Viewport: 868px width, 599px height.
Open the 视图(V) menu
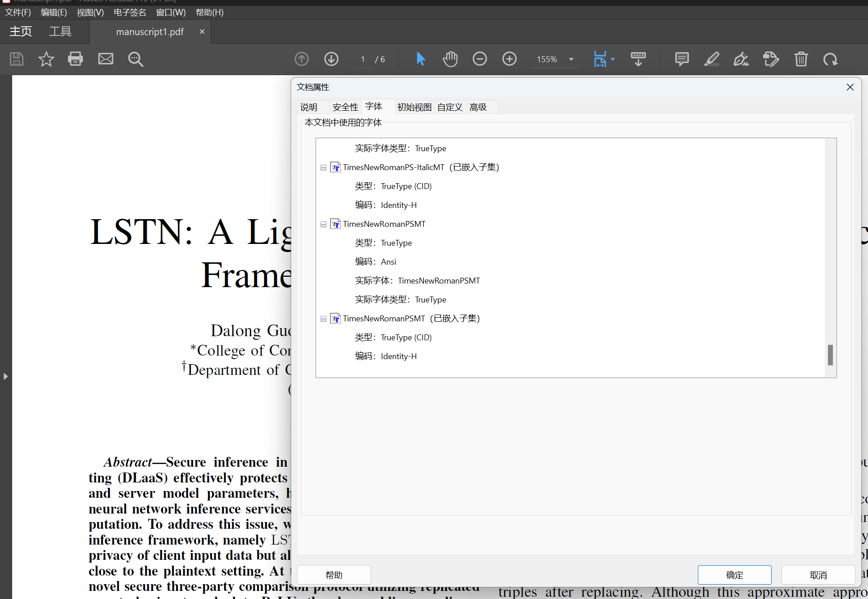coord(90,12)
